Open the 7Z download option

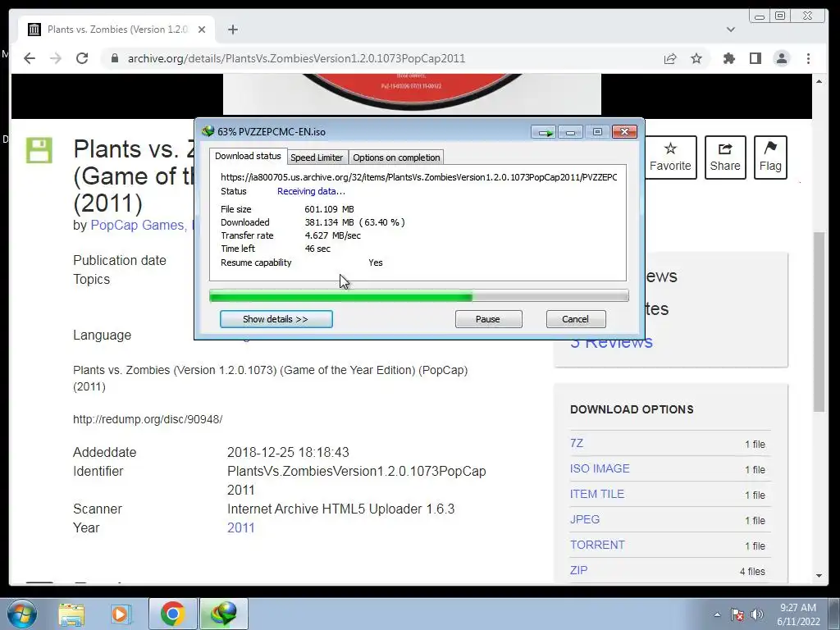tap(577, 443)
